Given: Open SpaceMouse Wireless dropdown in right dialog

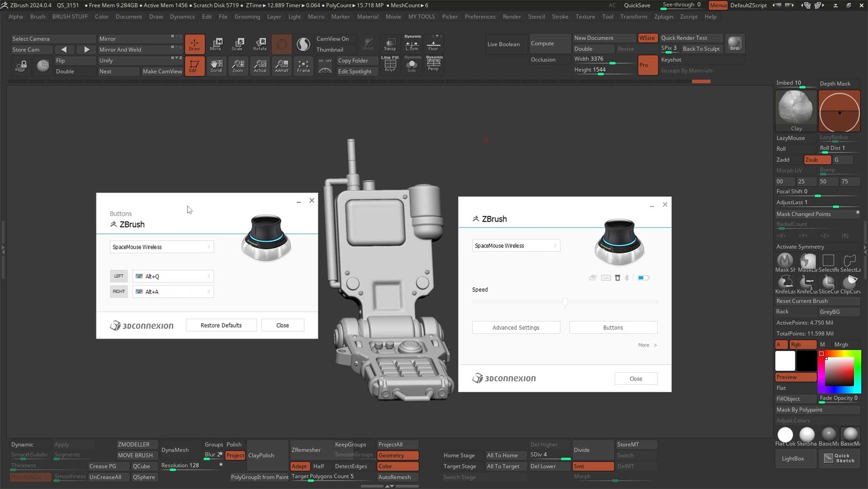Looking at the screenshot, I should pyautogui.click(x=516, y=246).
